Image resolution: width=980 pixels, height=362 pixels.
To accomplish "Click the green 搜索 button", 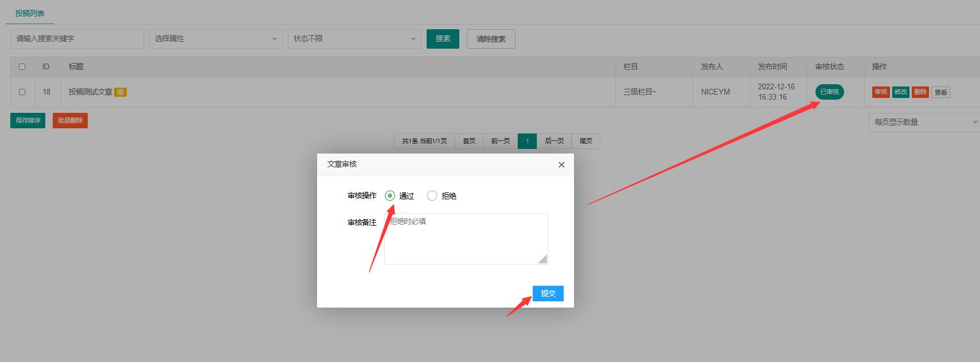I will 443,39.
